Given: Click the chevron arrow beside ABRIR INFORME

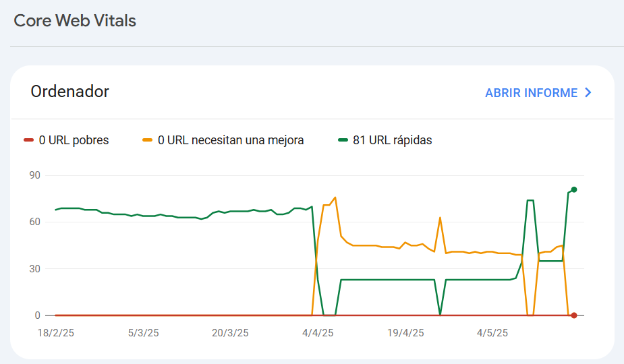Looking at the screenshot, I should click(x=588, y=93).
